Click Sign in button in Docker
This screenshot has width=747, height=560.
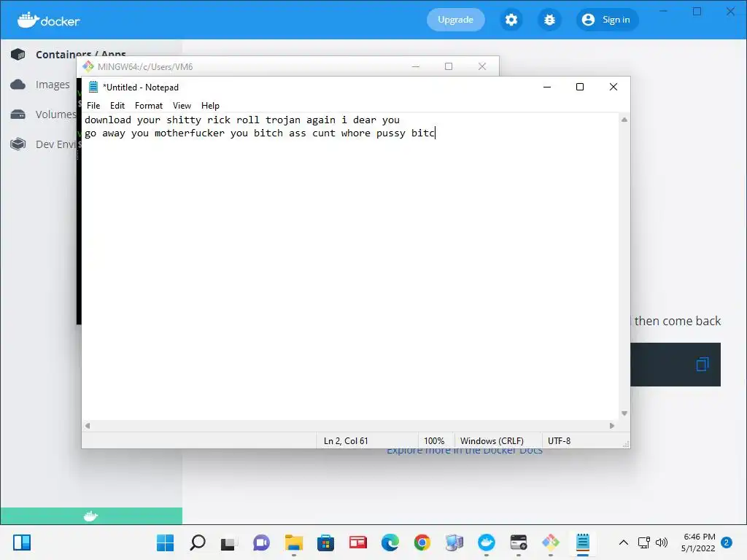tap(607, 20)
